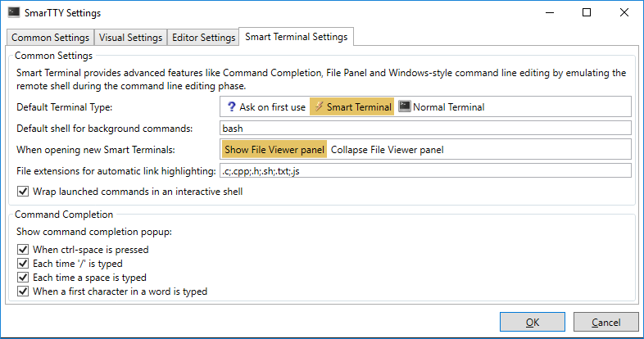The image size is (644, 339).
Task: Open the Visual Settings tab
Action: [130, 38]
